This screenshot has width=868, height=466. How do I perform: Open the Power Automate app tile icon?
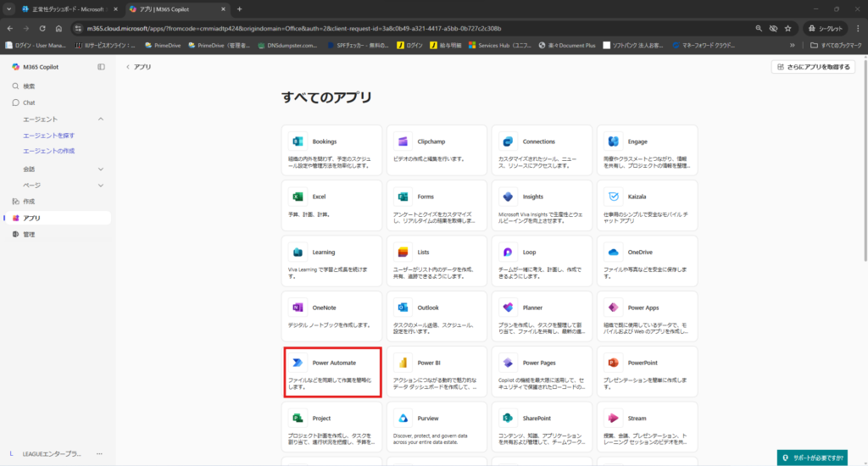click(x=298, y=363)
